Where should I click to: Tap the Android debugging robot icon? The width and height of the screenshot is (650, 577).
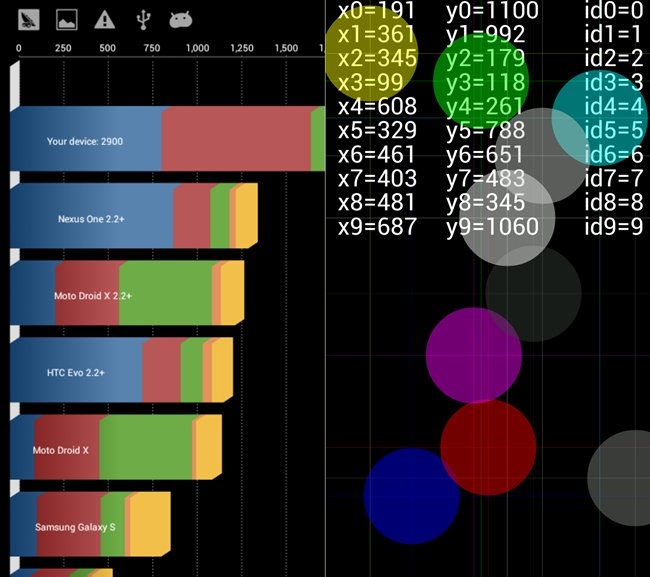click(x=181, y=19)
